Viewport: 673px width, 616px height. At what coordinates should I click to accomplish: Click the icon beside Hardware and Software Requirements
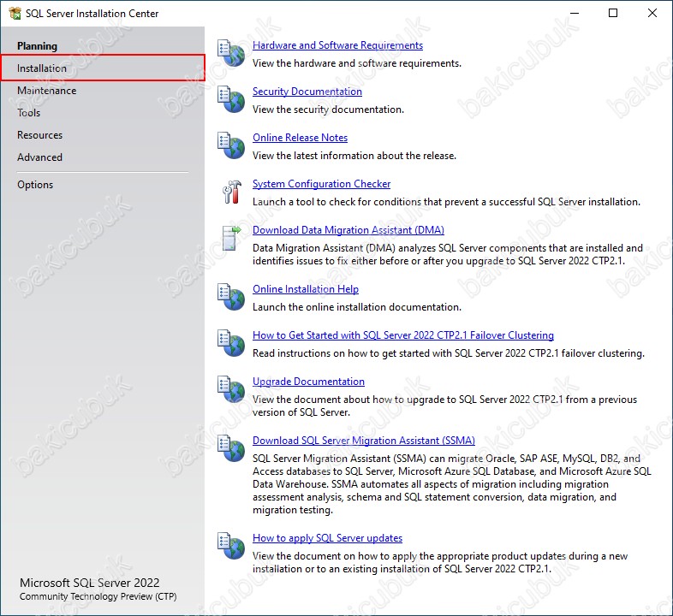(x=230, y=53)
